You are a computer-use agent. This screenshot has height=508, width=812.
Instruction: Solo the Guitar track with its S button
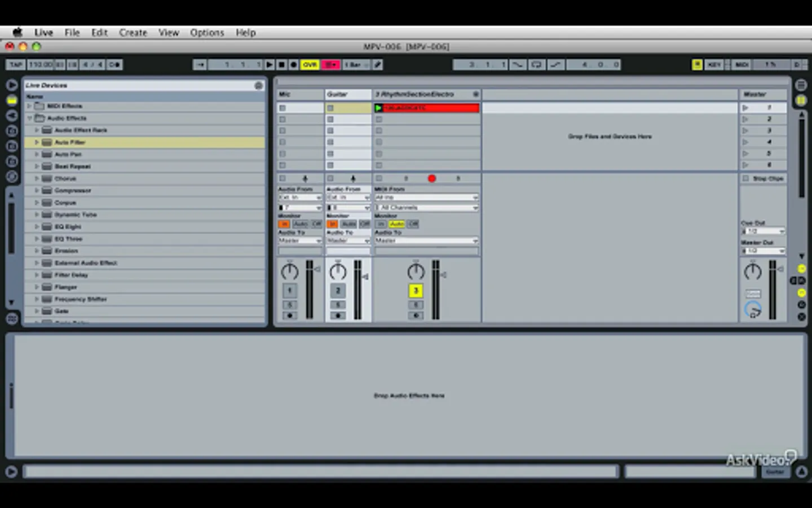[x=338, y=305]
